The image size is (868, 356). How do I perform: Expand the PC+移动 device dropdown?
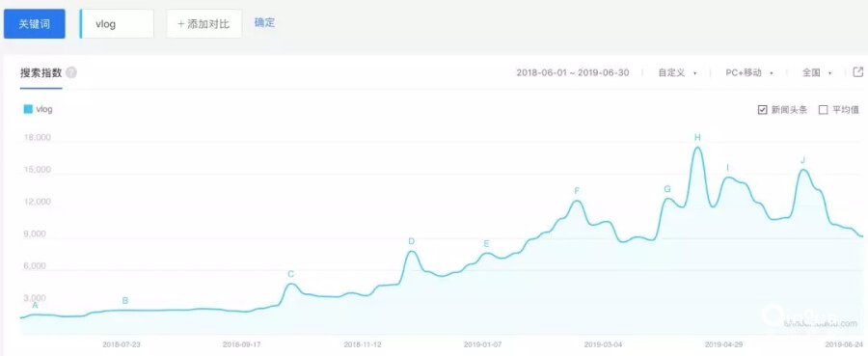749,72
